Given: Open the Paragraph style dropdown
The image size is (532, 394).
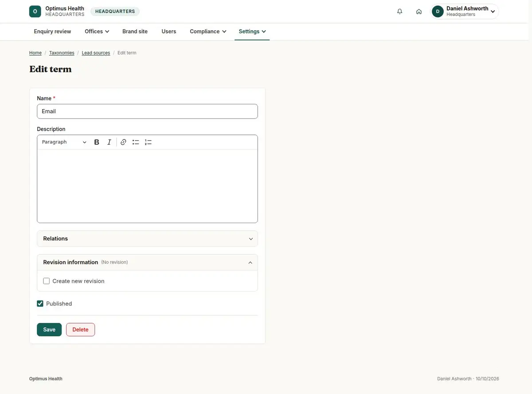Looking at the screenshot, I should [64, 142].
